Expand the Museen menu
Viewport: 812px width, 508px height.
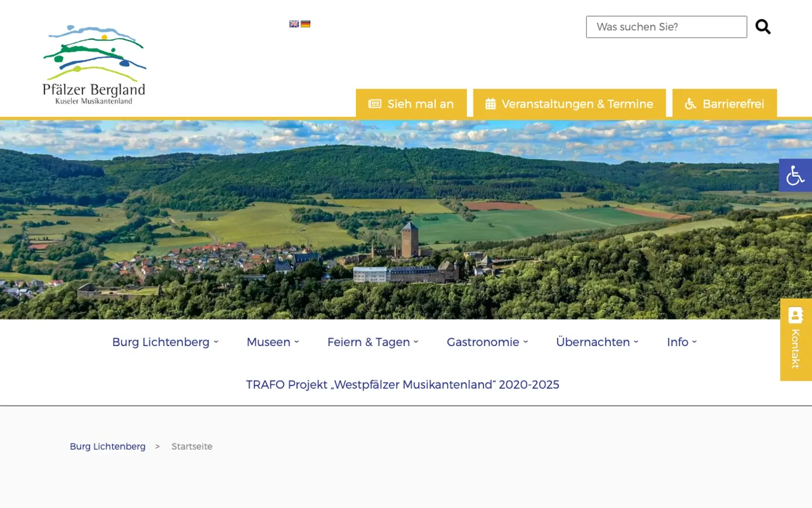273,342
